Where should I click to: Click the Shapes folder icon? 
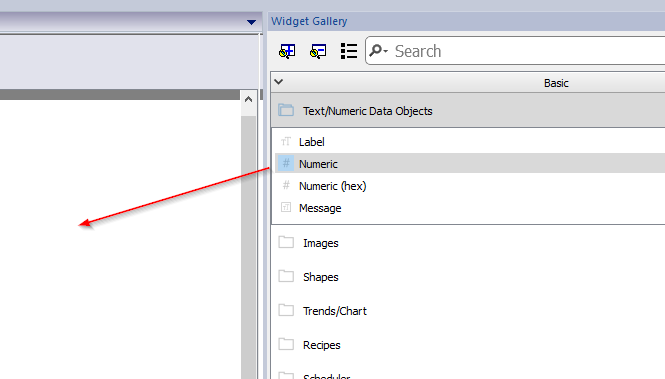286,276
